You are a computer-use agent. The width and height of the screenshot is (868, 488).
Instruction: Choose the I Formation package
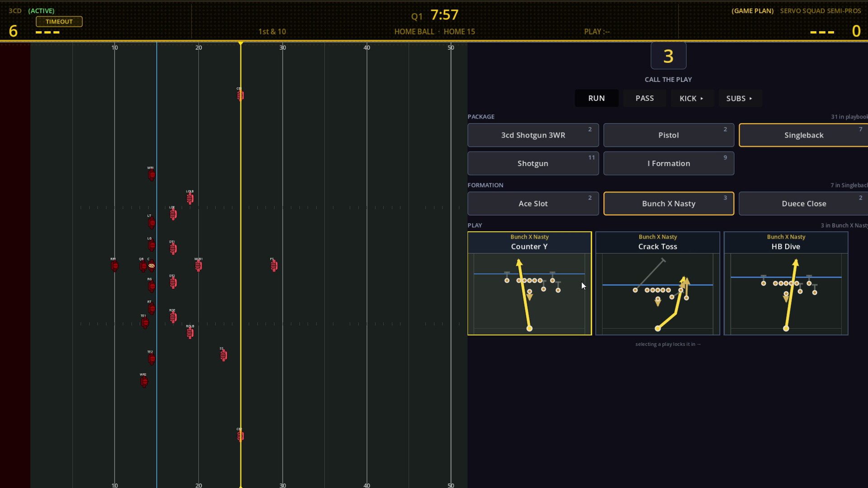(x=669, y=163)
